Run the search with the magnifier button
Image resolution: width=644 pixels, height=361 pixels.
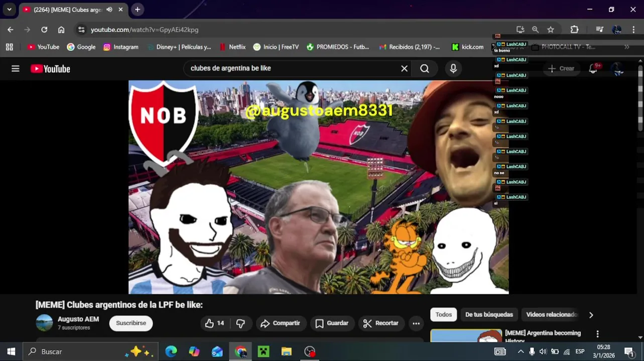[x=425, y=69]
